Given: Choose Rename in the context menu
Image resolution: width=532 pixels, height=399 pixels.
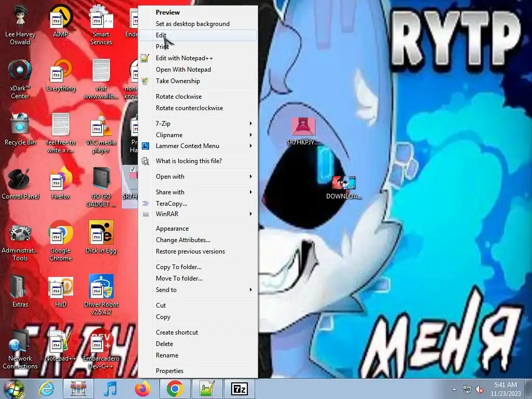Looking at the screenshot, I should (198, 355).
